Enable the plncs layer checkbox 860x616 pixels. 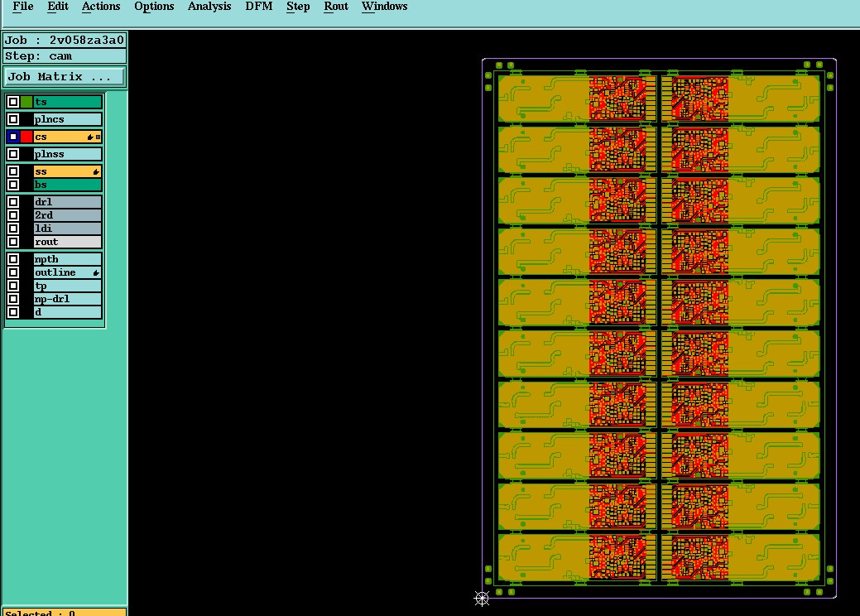[x=13, y=119]
